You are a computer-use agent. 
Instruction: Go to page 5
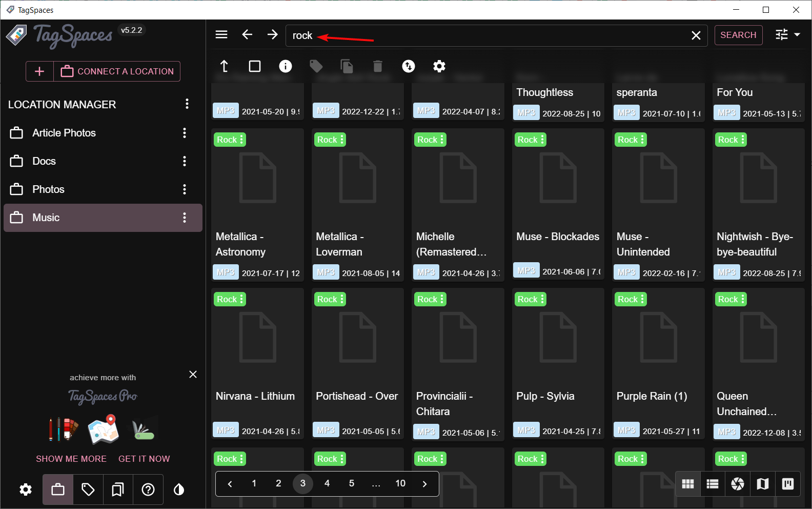tap(352, 483)
